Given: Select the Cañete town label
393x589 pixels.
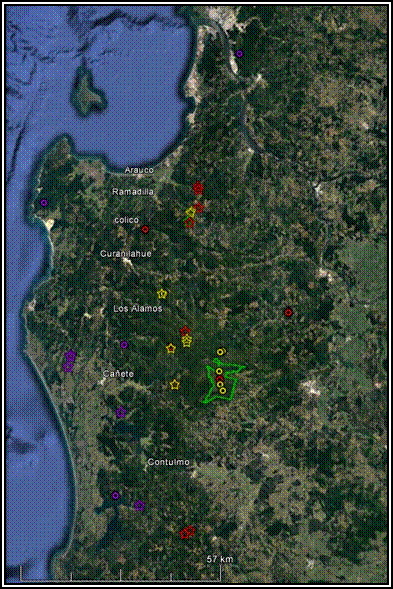Looking at the screenshot, I should tap(118, 374).
